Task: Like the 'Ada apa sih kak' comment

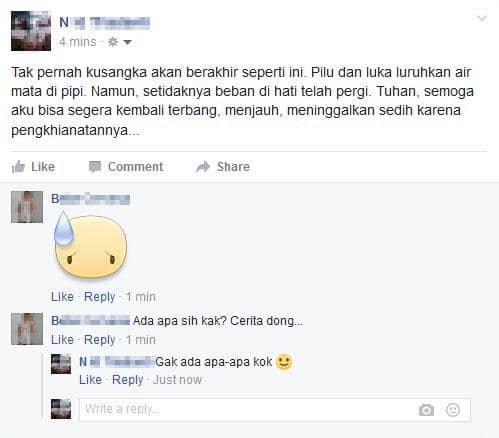Action: (x=62, y=340)
